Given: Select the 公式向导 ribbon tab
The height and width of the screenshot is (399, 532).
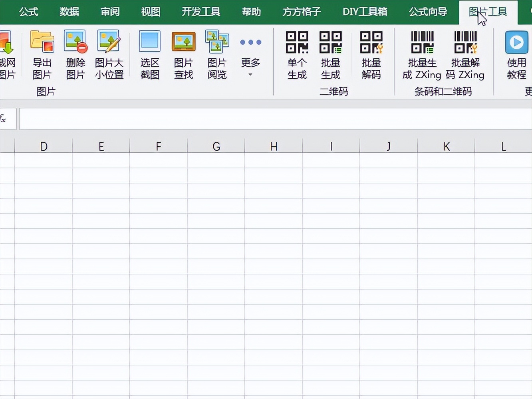Looking at the screenshot, I should (427, 12).
